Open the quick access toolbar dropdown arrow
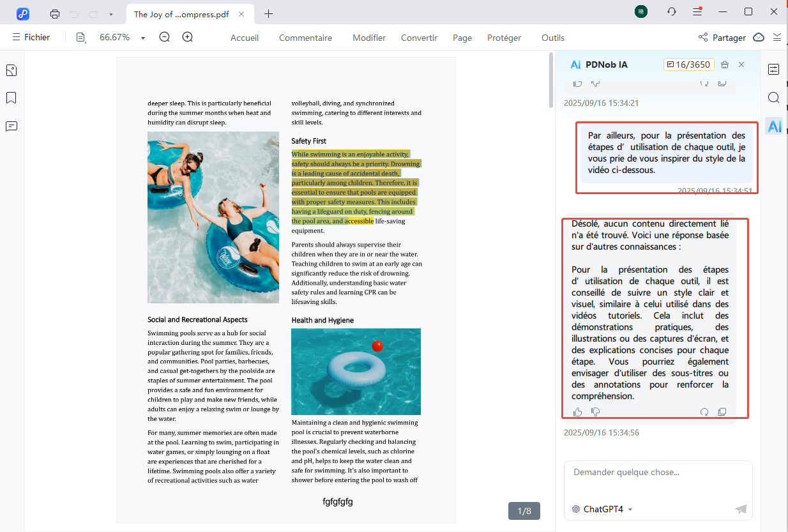Screen dimensions: 788x532 click(110, 14)
